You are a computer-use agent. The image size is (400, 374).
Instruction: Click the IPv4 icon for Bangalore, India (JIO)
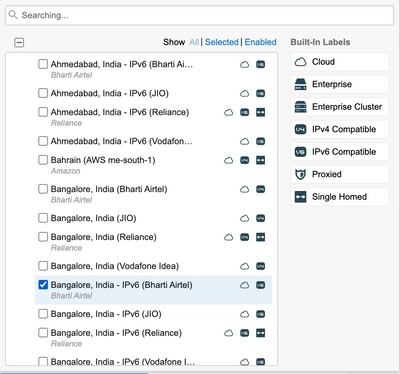pos(260,218)
